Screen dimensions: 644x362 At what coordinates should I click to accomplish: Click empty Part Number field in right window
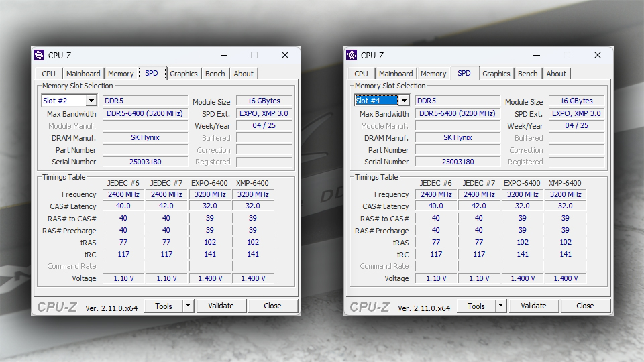458,149
